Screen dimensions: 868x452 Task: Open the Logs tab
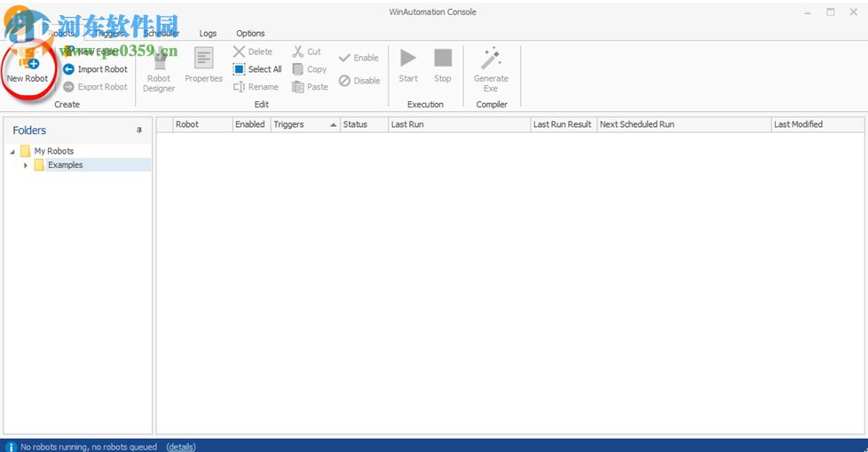pos(208,33)
